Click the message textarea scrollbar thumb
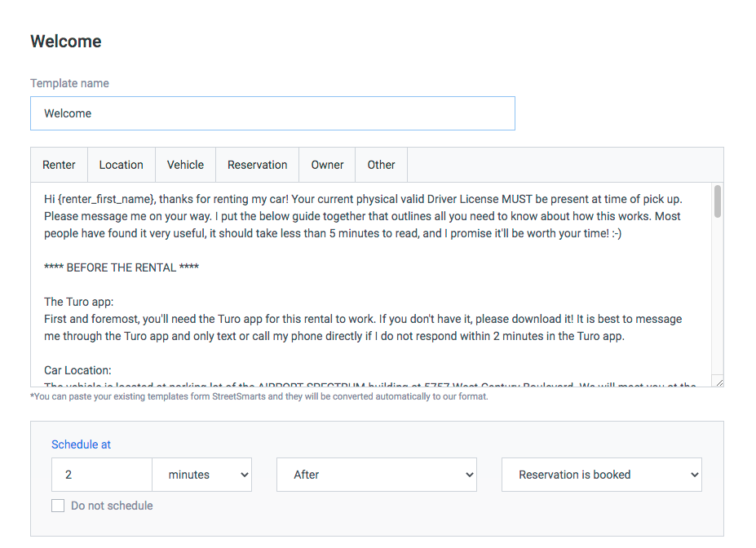This screenshot has width=756, height=548. click(718, 201)
